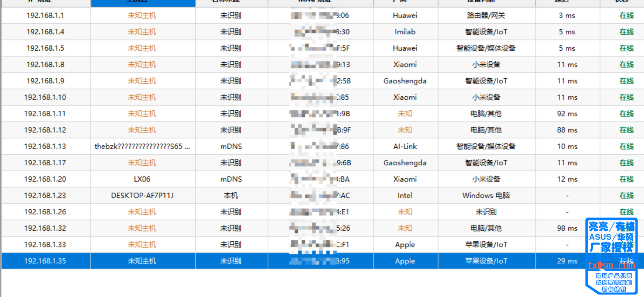Click the DESKTOP-AF7P11J hostname cell
Screen dimensions: 644x297
click(142, 195)
